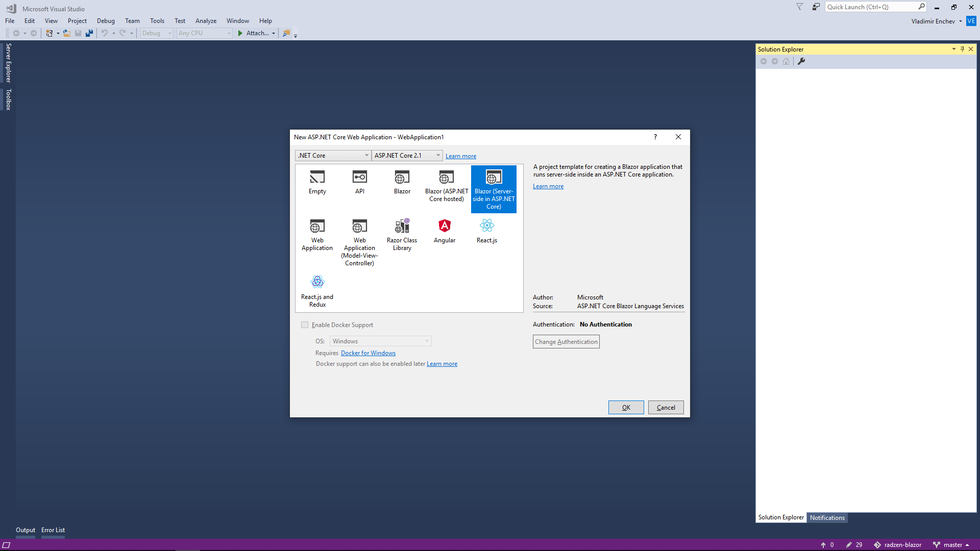
Task: Close the New ASP.NET Core Web Application dialog
Action: click(678, 137)
